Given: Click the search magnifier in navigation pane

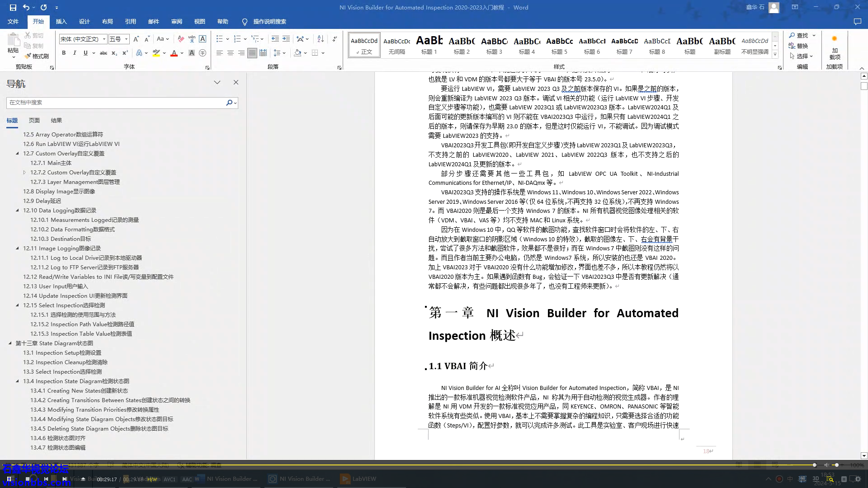Looking at the screenshot, I should click(229, 103).
